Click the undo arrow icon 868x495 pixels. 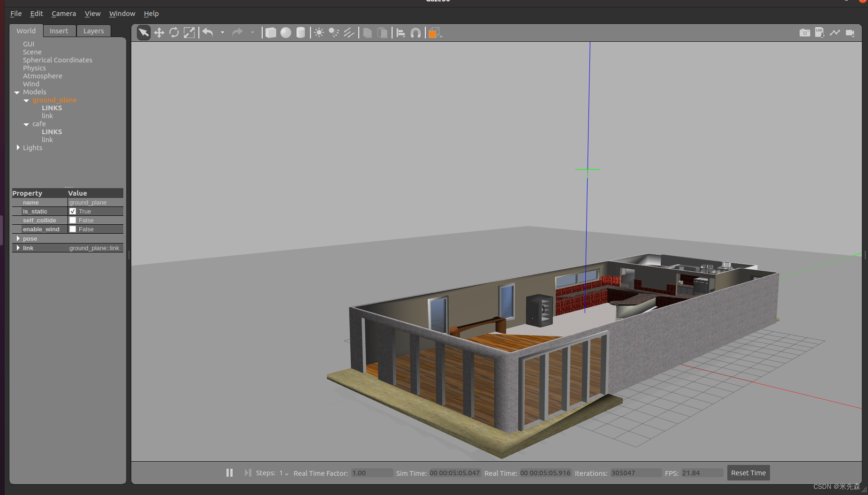coord(208,32)
